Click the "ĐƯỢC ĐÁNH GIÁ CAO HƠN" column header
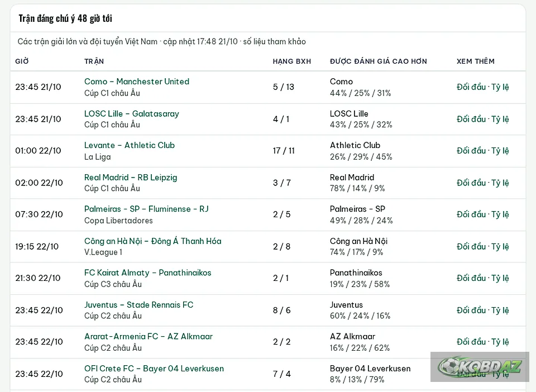The width and height of the screenshot is (536, 392). 379,61
